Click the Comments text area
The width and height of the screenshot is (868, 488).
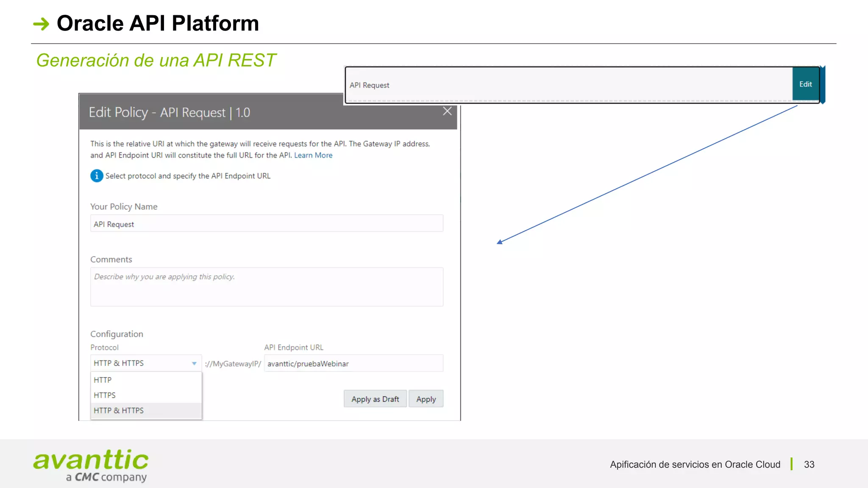(x=267, y=287)
